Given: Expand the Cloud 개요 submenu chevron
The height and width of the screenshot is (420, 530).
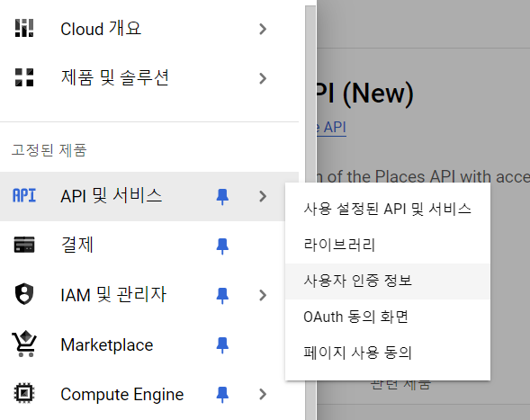Looking at the screenshot, I should (x=263, y=29).
